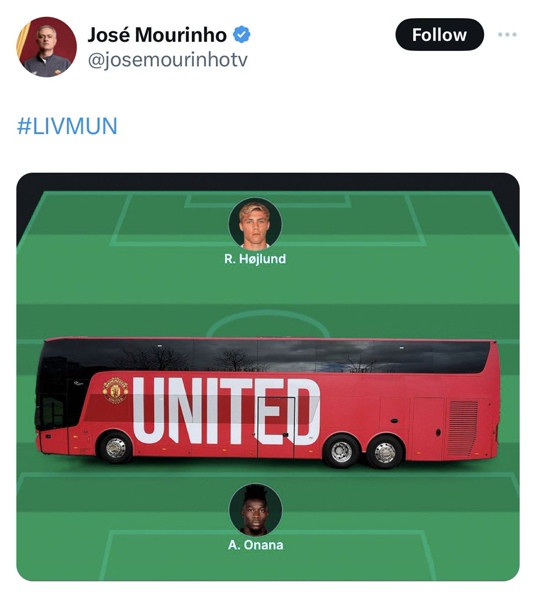
Task: Open the #LIVMUN hashtag
Action: [67, 126]
